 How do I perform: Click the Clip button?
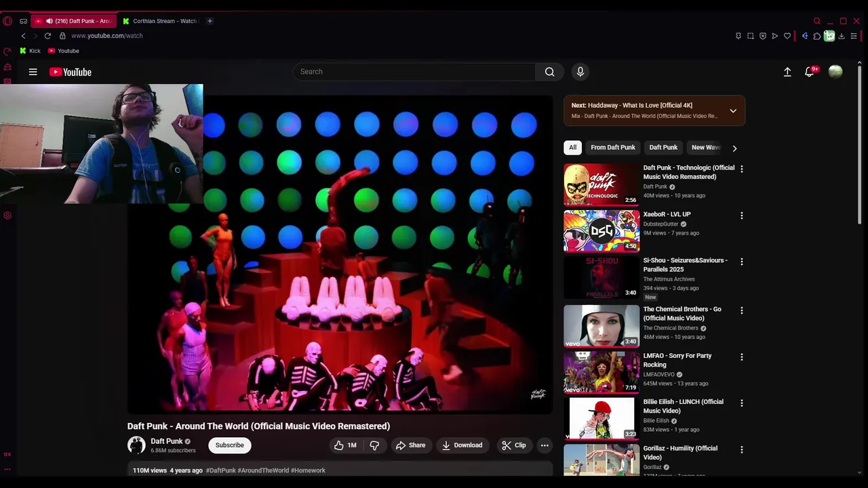click(x=513, y=445)
